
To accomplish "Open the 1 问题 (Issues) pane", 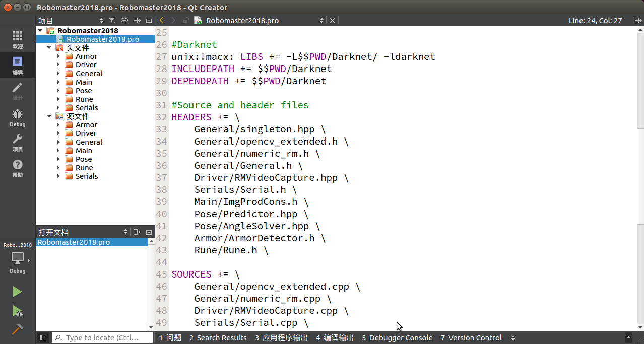I will (x=170, y=338).
